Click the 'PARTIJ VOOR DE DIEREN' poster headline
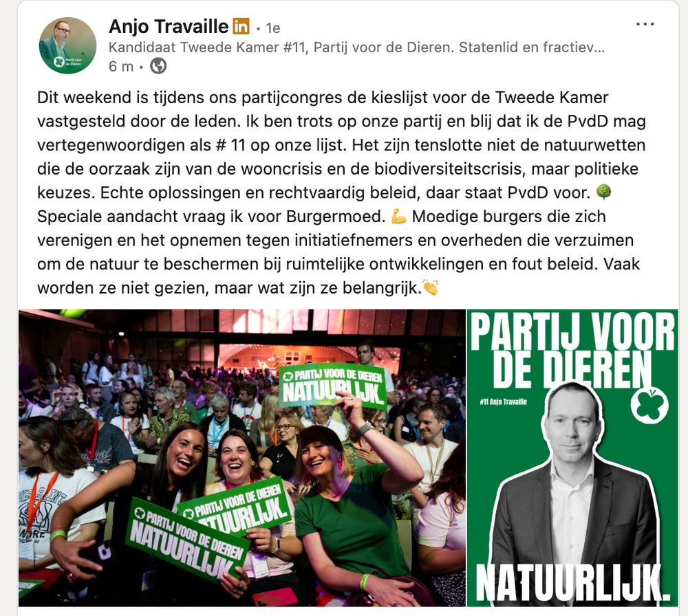 pos(572,351)
